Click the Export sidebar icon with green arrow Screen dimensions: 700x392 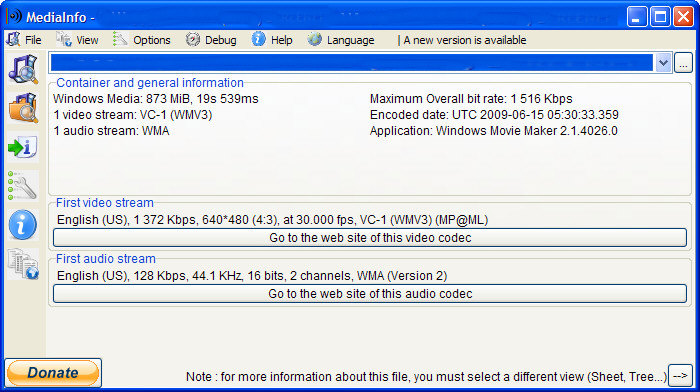(23, 147)
